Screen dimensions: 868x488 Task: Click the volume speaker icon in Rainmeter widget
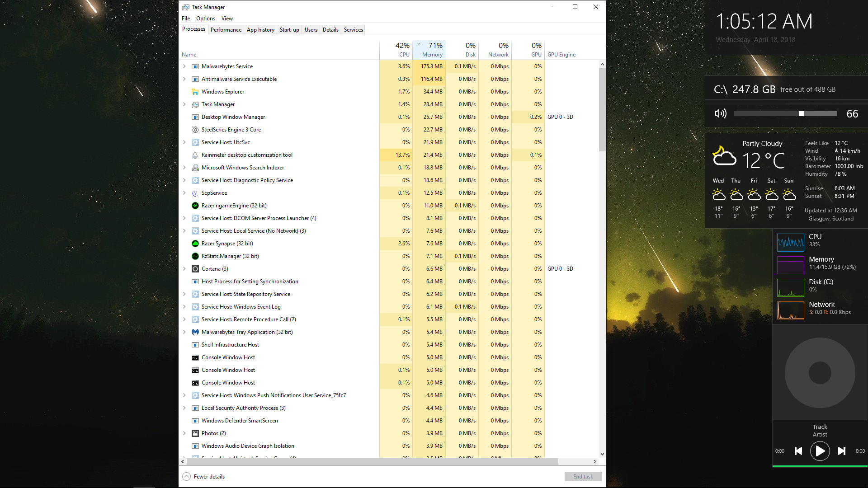721,113
